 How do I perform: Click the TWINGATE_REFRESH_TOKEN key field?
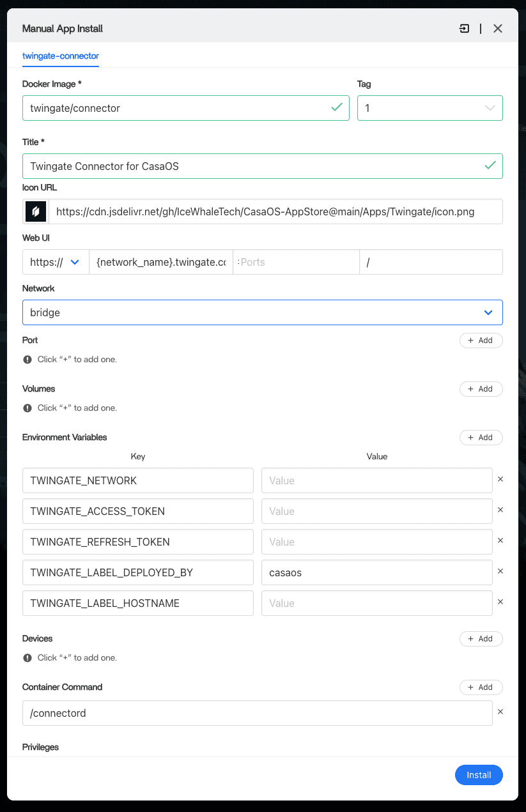tap(138, 542)
